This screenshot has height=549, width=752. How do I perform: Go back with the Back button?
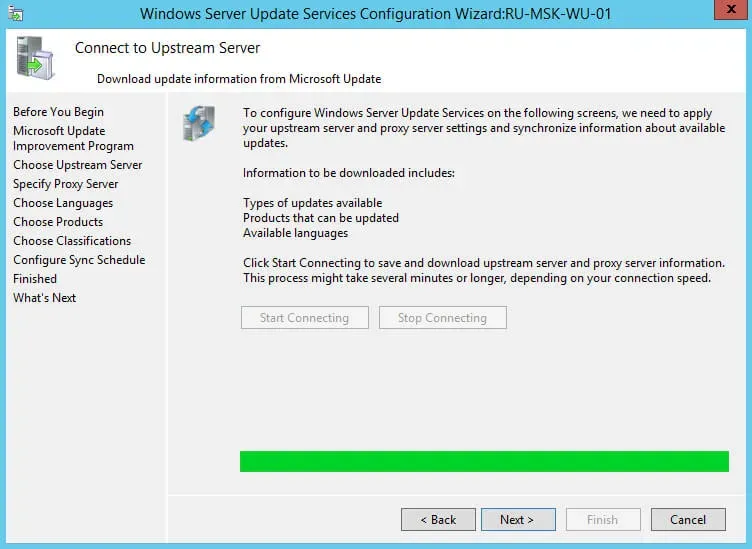(x=438, y=520)
